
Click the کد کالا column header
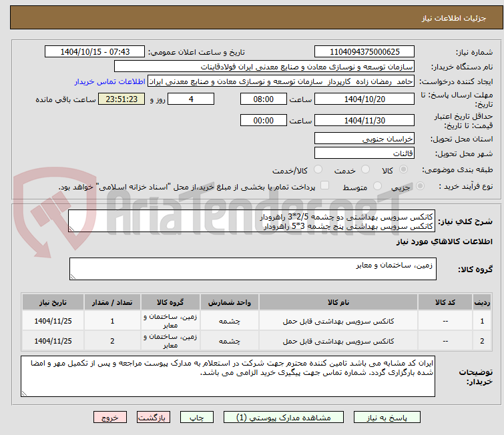point(445,302)
